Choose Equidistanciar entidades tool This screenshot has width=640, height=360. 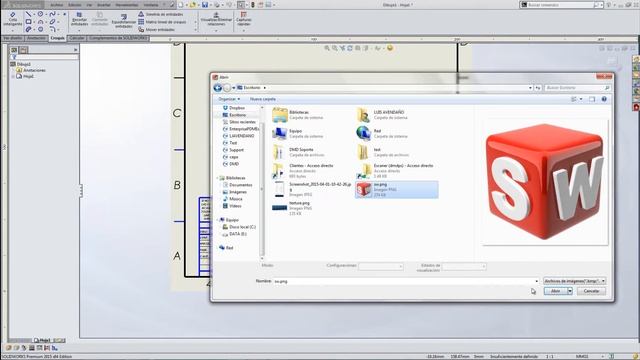(123, 21)
